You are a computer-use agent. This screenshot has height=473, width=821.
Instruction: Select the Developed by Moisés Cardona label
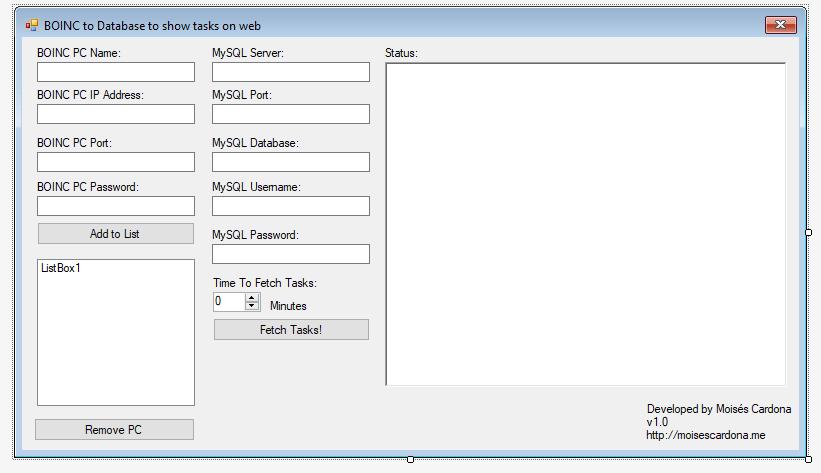(x=719, y=409)
